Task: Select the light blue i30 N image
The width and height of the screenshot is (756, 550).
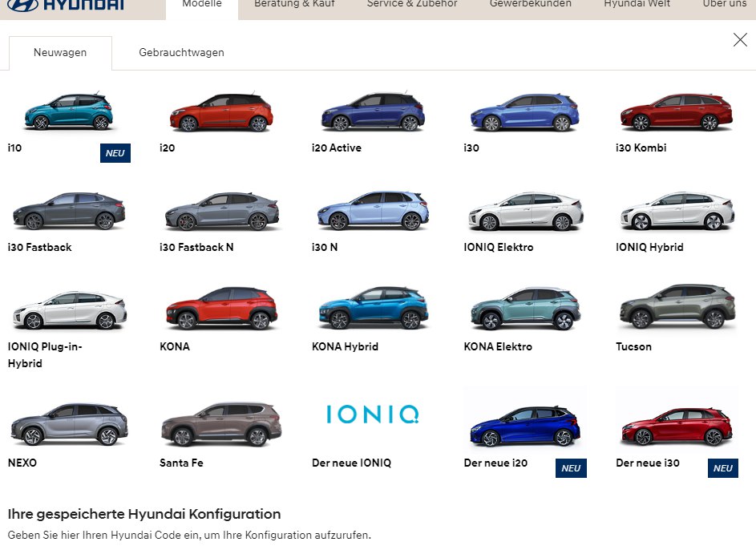Action: [373, 211]
